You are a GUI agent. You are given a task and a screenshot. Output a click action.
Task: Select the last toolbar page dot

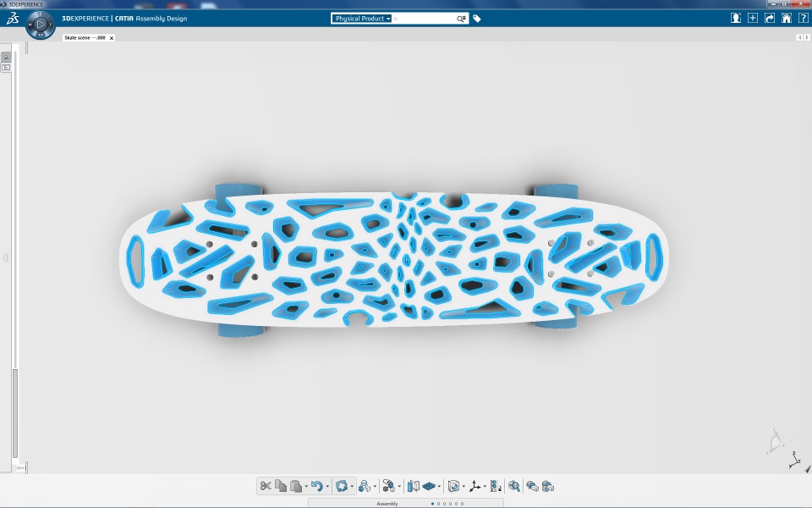pos(462,504)
